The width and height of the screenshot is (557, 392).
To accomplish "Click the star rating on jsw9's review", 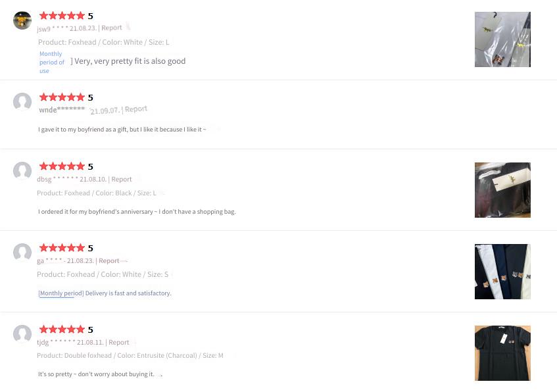I will tap(62, 16).
